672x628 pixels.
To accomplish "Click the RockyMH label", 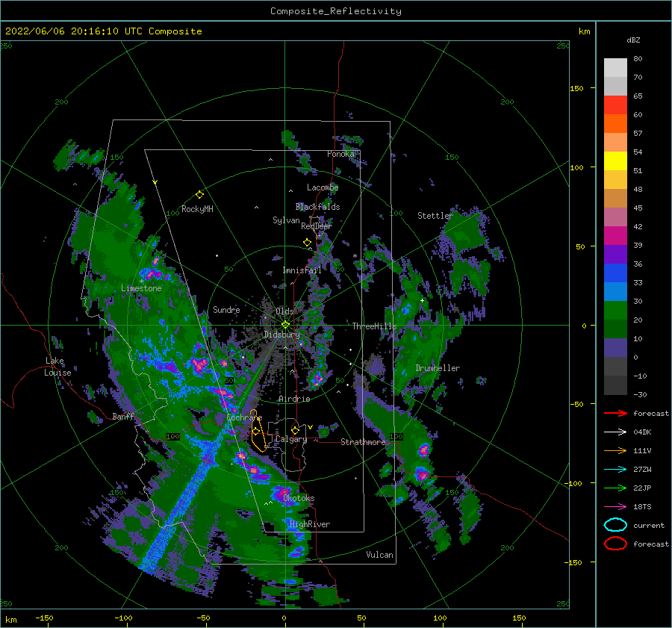I will 197,209.
